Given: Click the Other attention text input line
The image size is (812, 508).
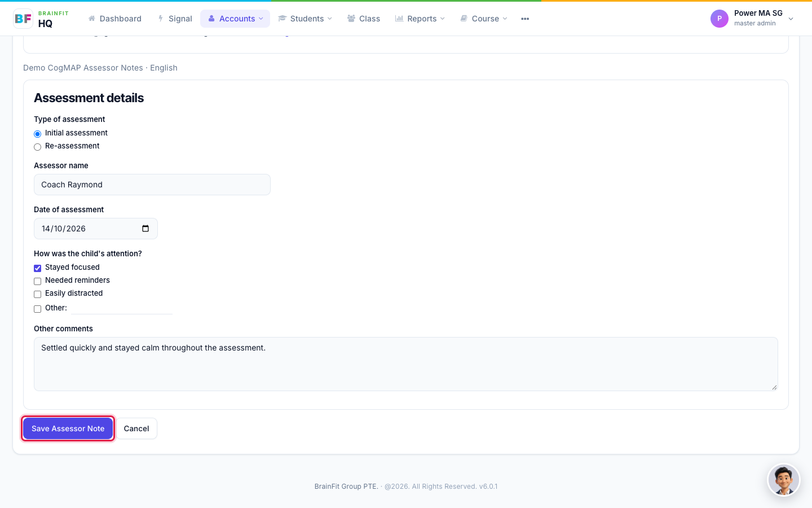Looking at the screenshot, I should (122, 308).
